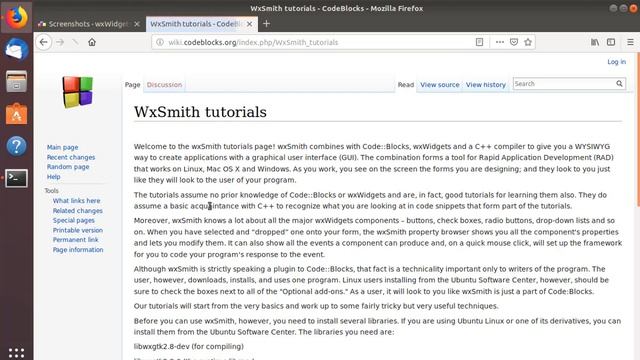
Task: Click the Firefox back arrow button
Action: coord(44,42)
